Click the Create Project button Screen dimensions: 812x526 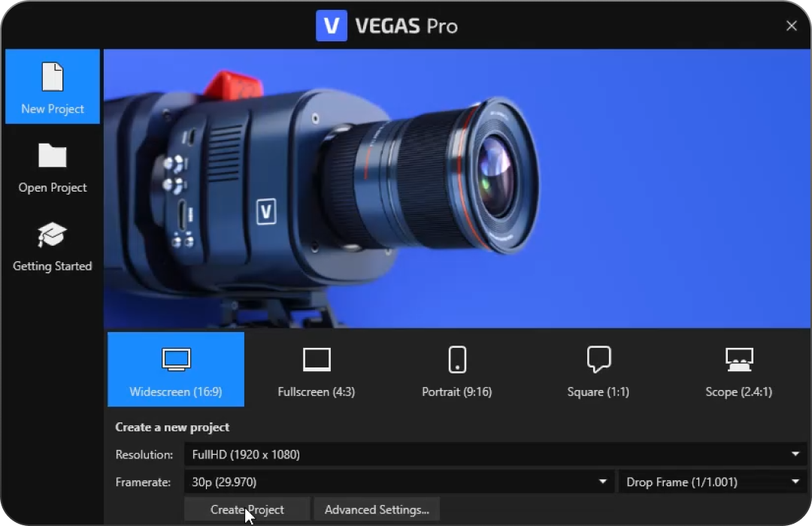247,509
